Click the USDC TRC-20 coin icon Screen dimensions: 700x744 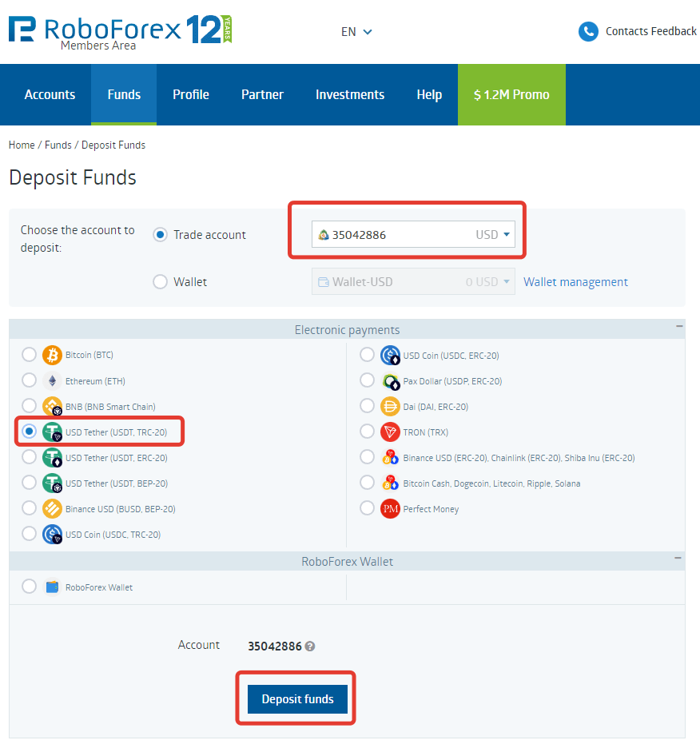(52, 535)
